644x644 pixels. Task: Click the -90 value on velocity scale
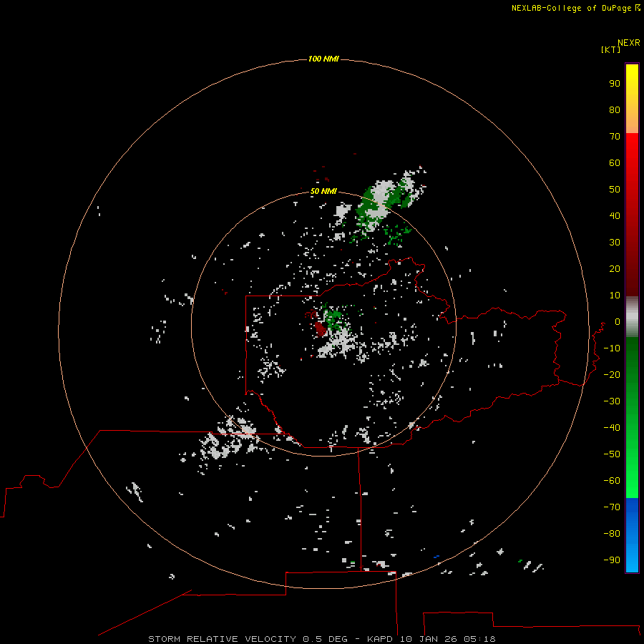coord(612,560)
